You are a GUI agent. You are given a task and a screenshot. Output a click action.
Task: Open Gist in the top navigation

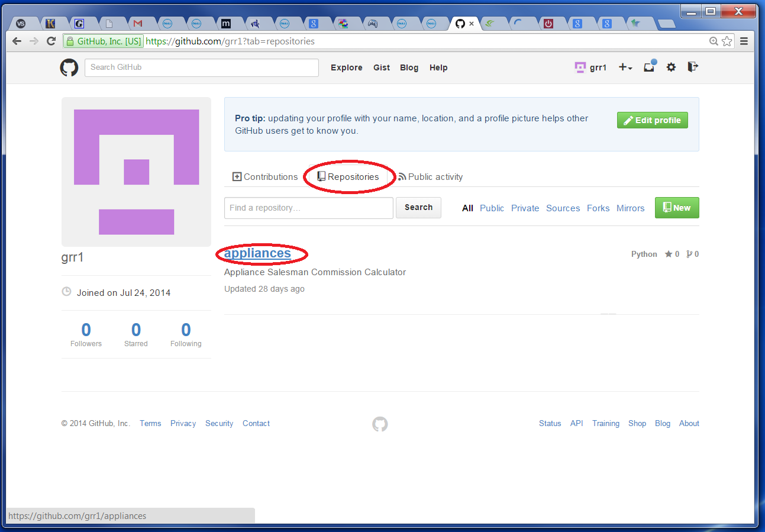[382, 67]
